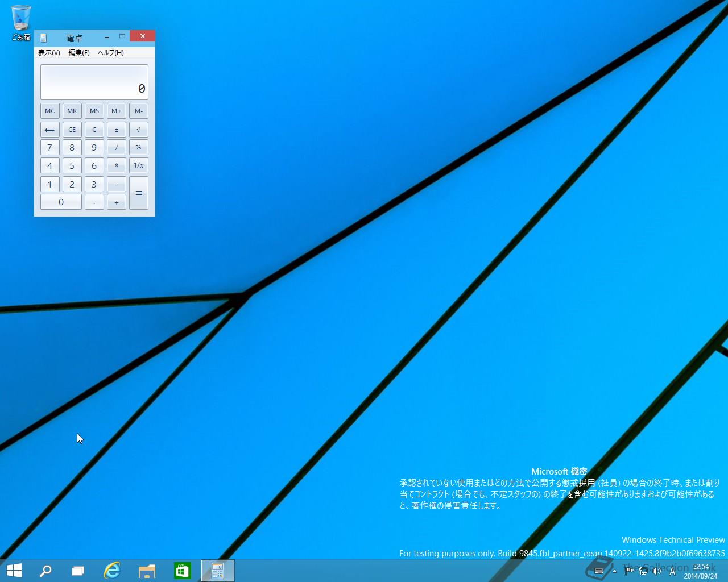728x582 pixels.
Task: Click the CE clear entry button
Action: coord(72,130)
